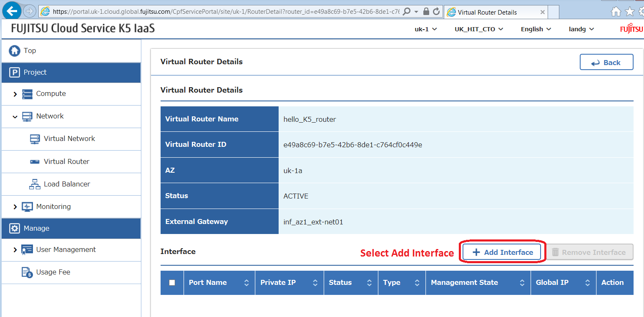Click the Compute server icon
The width and height of the screenshot is (644, 317).
(x=27, y=94)
